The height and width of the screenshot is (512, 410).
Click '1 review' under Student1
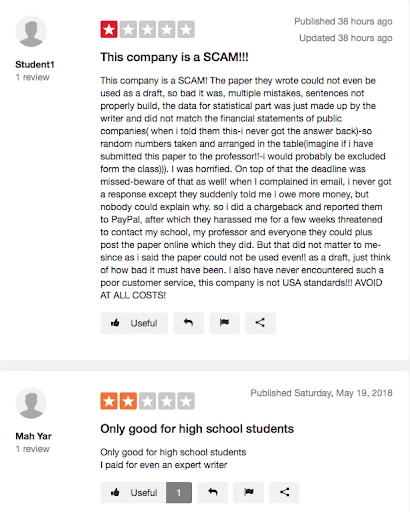pos(32,77)
